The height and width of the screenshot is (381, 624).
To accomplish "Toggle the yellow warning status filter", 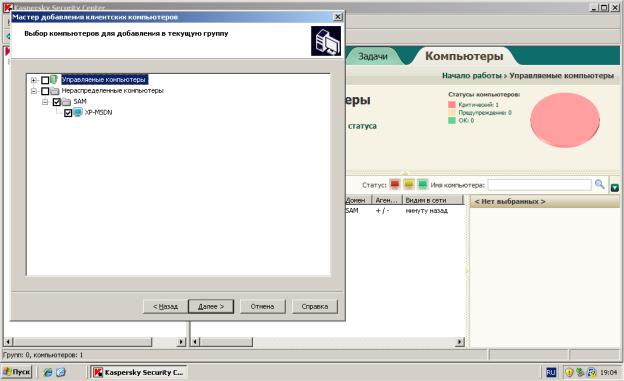I will click(x=409, y=185).
